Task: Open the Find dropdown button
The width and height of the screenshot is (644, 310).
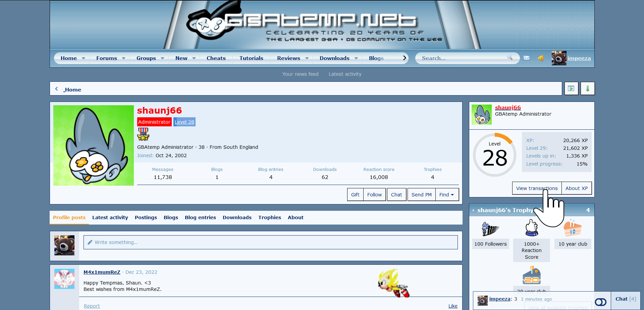Action: [x=447, y=195]
